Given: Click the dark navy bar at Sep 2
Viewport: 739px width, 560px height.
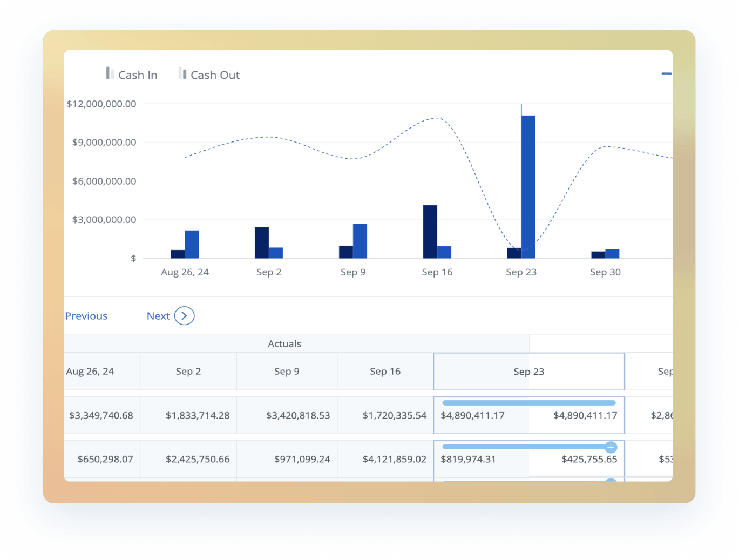Looking at the screenshot, I should [x=262, y=242].
